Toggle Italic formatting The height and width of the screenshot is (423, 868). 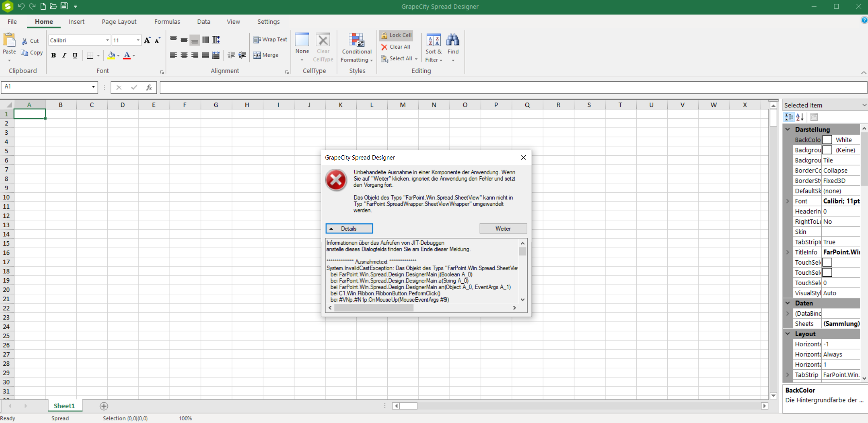[x=64, y=55]
